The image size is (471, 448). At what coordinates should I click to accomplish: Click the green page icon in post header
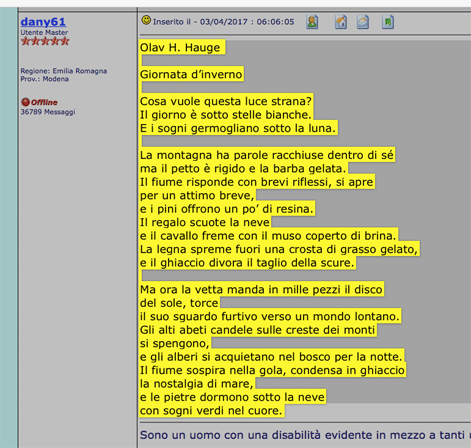388,22
